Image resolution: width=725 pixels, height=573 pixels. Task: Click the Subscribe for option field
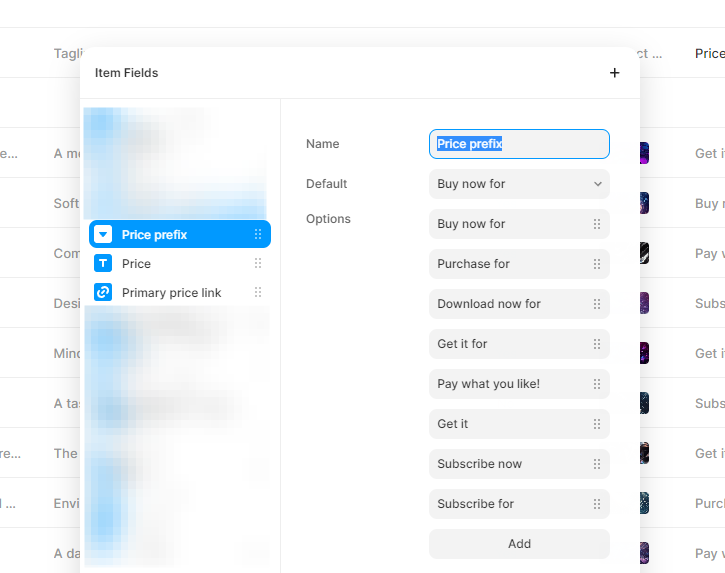coord(508,504)
